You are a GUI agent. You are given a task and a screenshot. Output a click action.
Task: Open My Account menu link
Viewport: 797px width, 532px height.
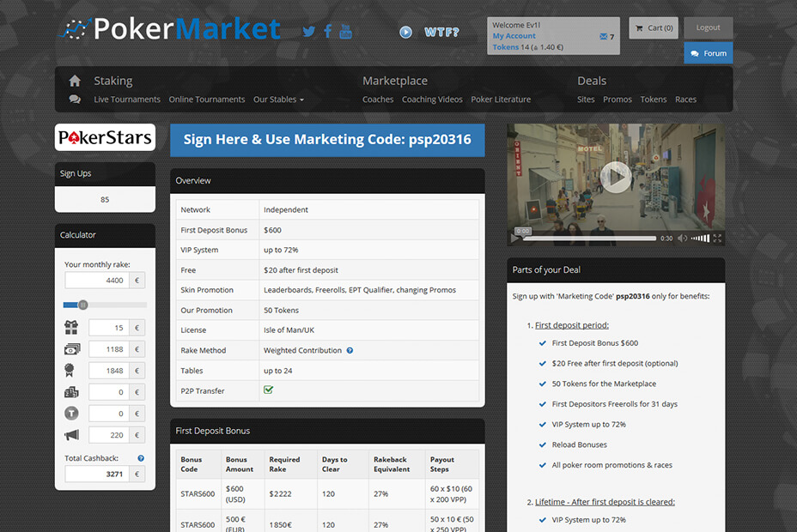coord(514,36)
